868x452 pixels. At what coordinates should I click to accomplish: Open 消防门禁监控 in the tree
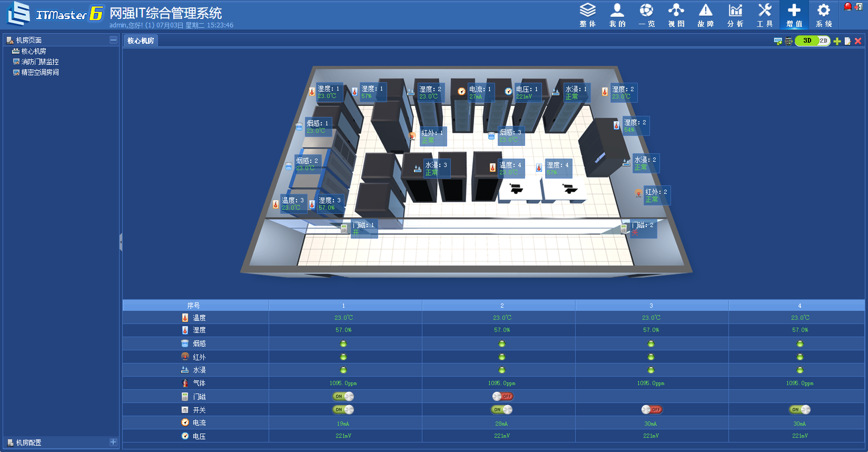pos(40,62)
